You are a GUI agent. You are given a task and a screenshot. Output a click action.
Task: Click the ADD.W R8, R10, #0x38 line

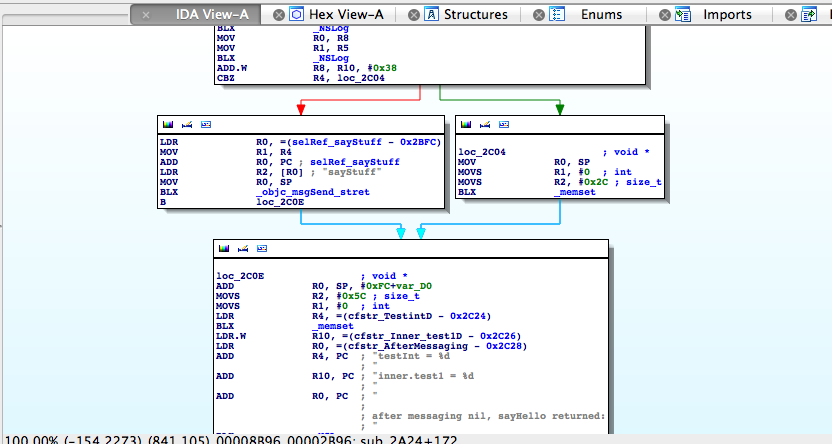coord(307,68)
